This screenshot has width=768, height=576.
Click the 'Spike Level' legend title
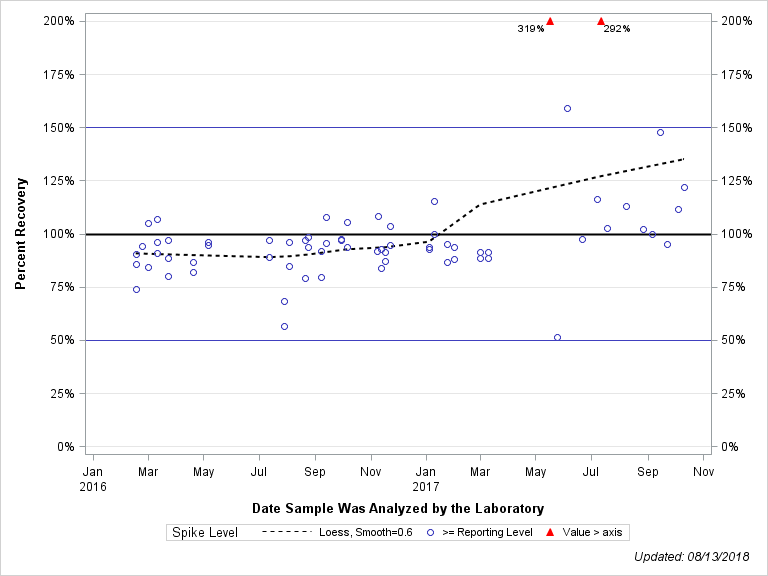(205, 532)
